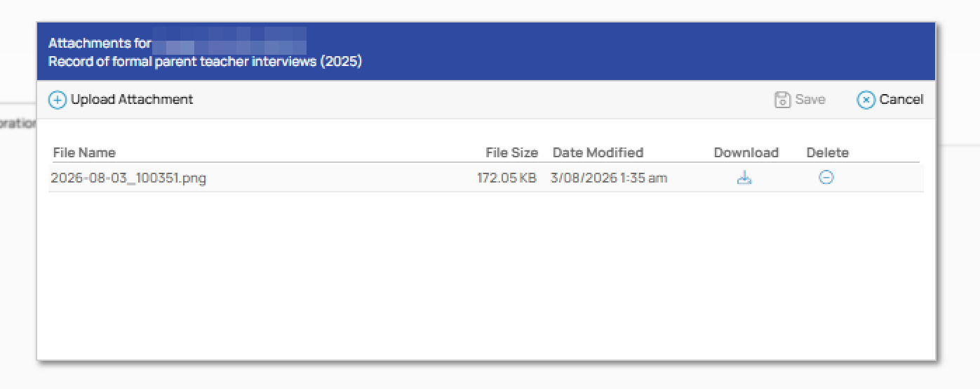Click the plus circle upload icon
Image resolution: width=980 pixels, height=389 pixels.
click(x=57, y=100)
